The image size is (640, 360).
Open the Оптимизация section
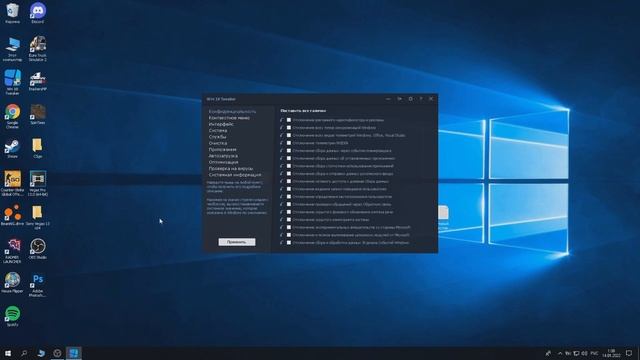click(x=224, y=162)
